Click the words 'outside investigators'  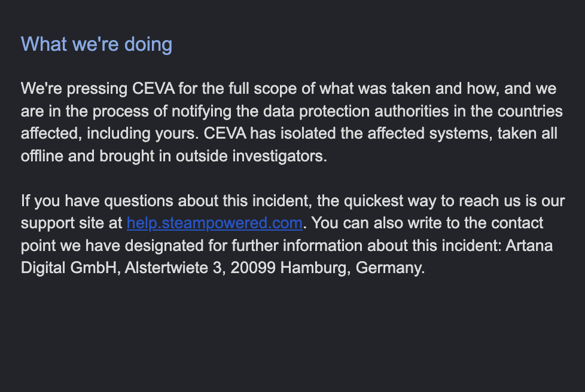251,156
